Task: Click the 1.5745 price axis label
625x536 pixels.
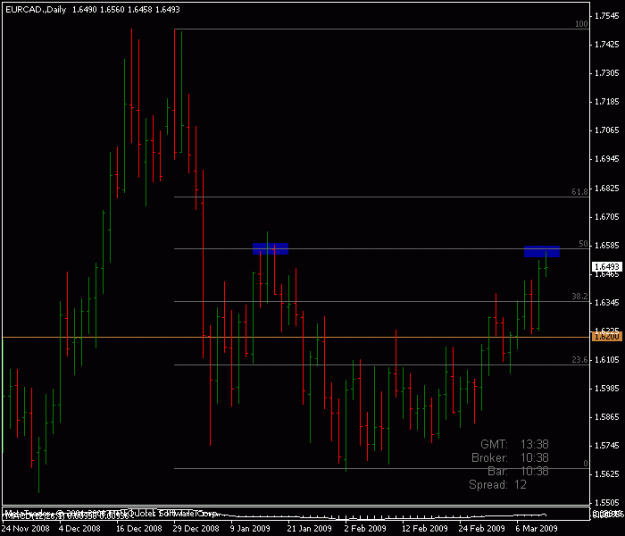Action: (x=607, y=446)
